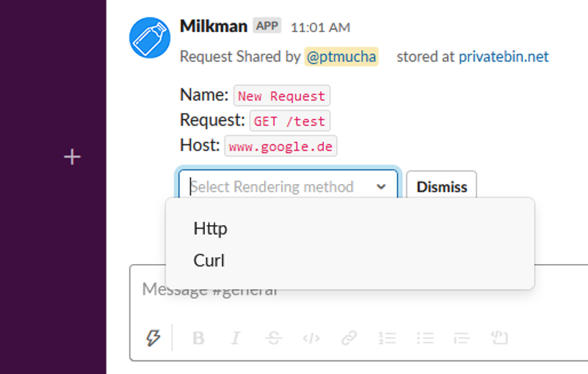The width and height of the screenshot is (588, 374).
Task: Start a bulleted list
Action: coord(425,338)
